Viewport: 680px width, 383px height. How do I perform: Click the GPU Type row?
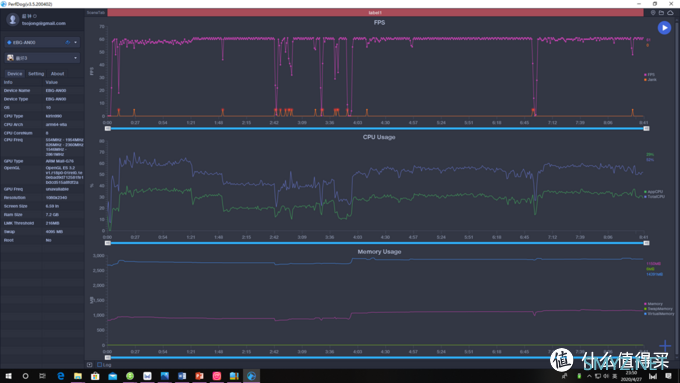point(42,161)
